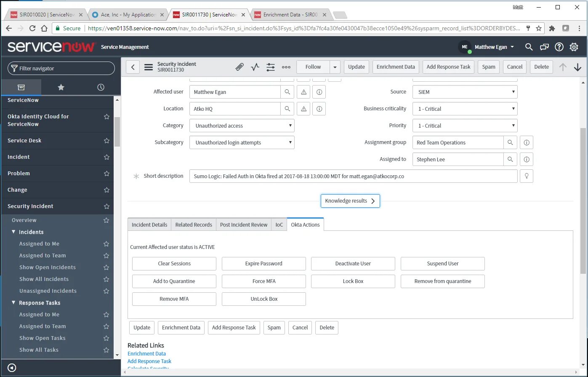Image resolution: width=588 pixels, height=377 pixels.
Task: Open the Follow button dropdown arrow
Action: click(x=335, y=67)
